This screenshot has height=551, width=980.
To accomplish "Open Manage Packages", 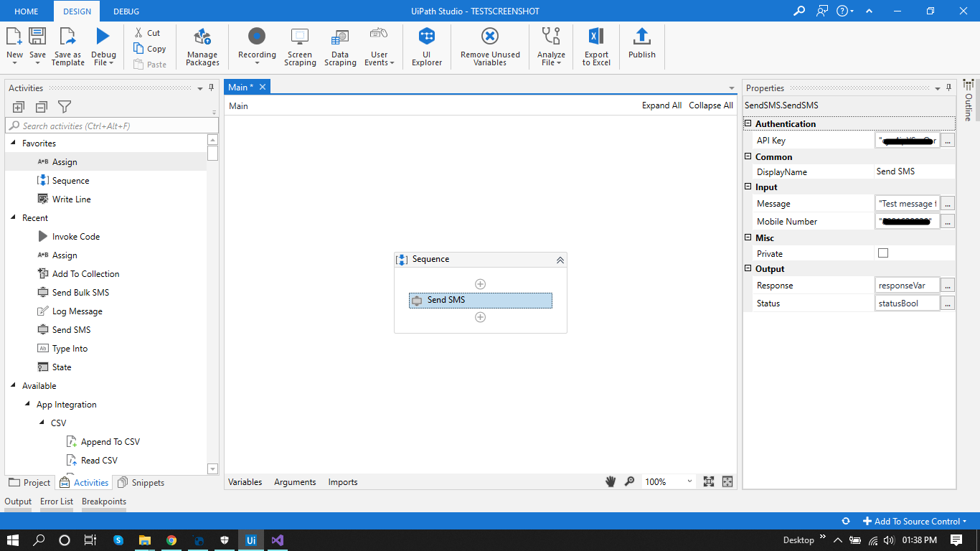I will pyautogui.click(x=202, y=47).
